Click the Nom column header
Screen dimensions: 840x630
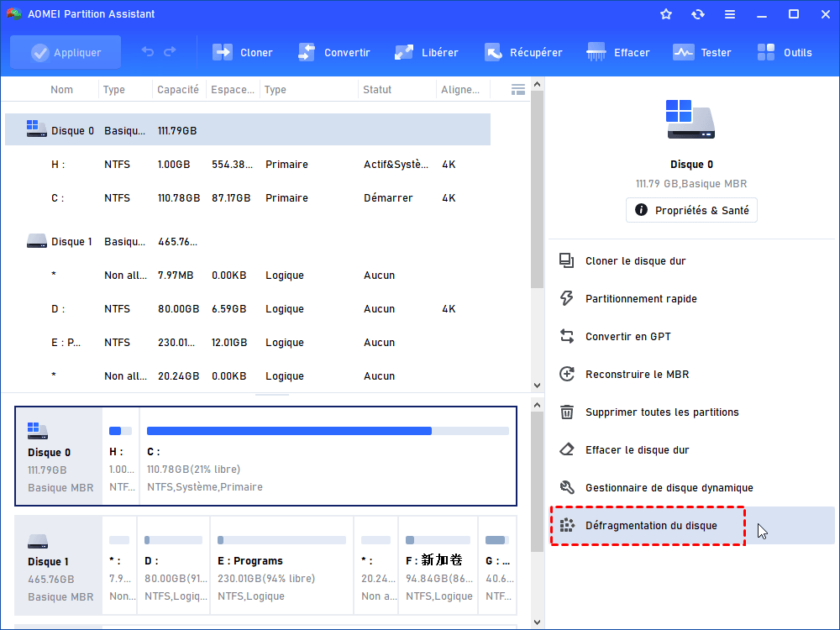click(x=61, y=90)
